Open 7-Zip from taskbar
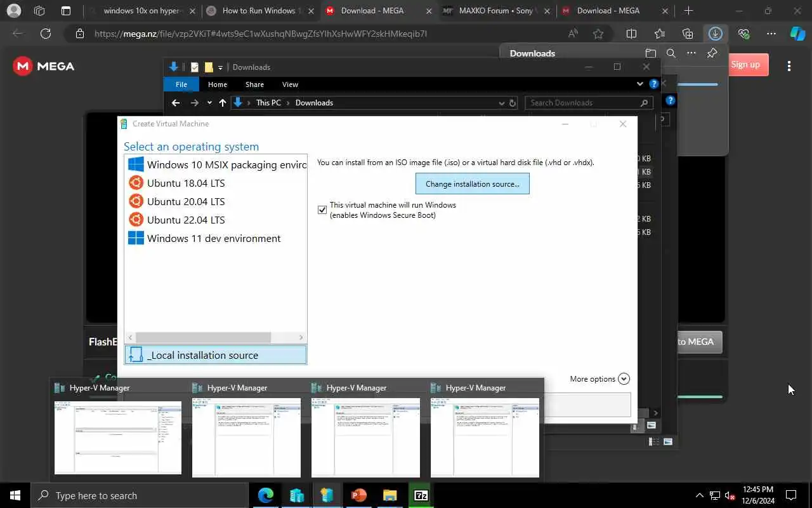 pos(421,495)
